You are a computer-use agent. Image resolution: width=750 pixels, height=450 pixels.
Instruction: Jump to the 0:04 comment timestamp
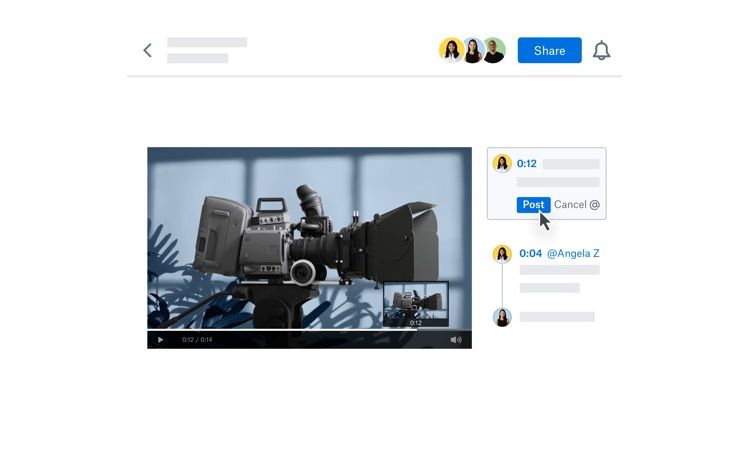530,254
